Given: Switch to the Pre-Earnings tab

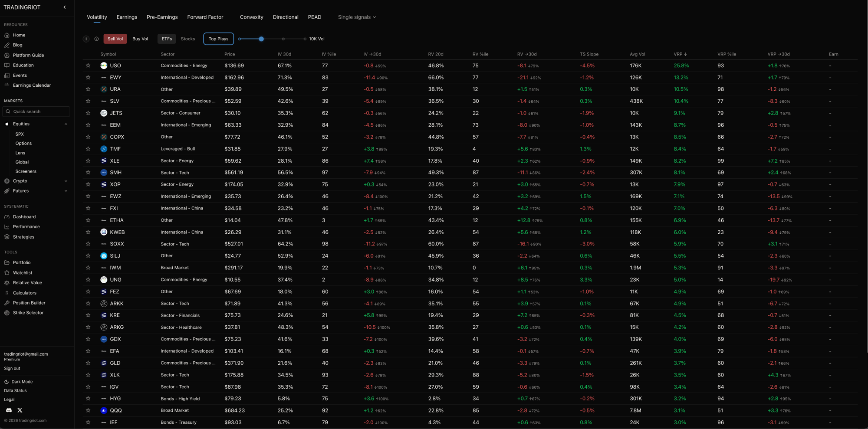Looking at the screenshot, I should tap(162, 17).
